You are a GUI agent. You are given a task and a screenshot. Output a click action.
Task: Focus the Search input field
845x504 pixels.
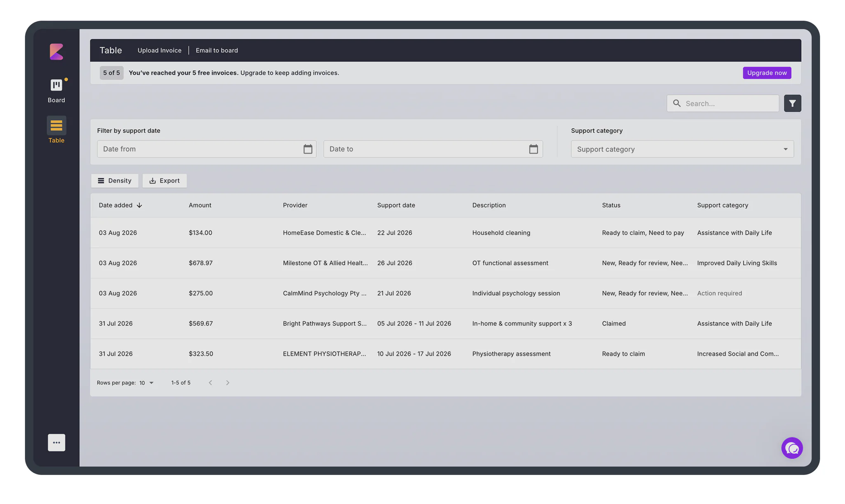tap(723, 104)
